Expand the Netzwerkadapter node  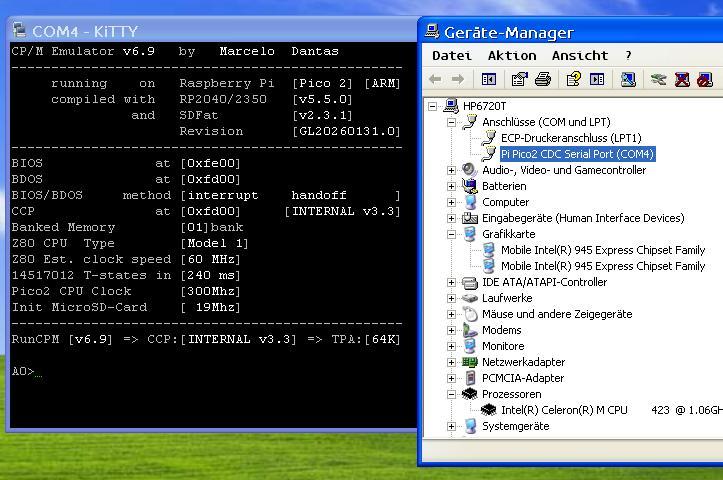451,362
